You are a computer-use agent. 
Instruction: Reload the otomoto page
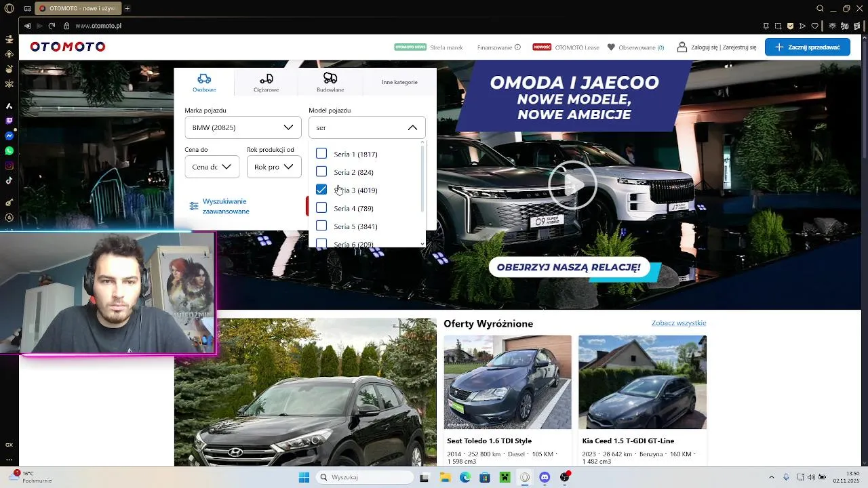pos(52,26)
